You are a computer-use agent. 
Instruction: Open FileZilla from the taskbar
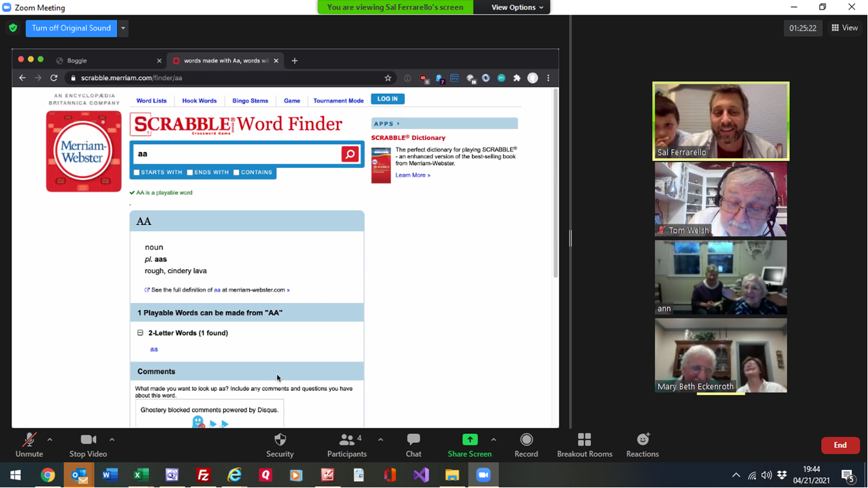(x=203, y=475)
